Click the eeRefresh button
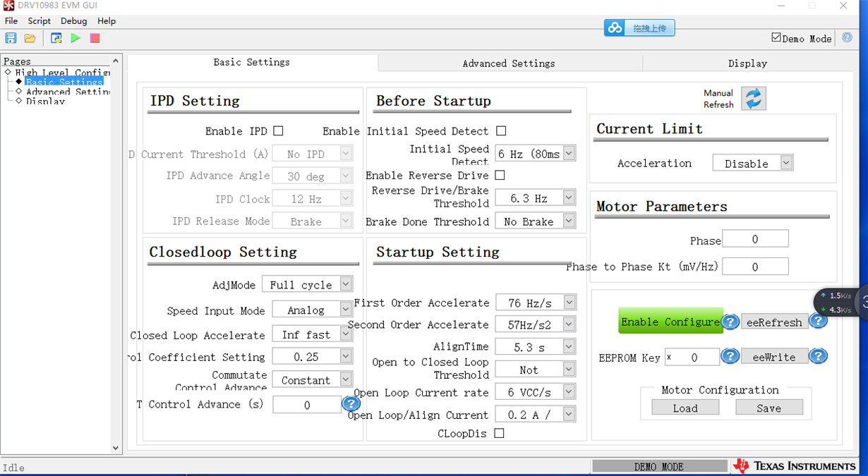 point(774,322)
